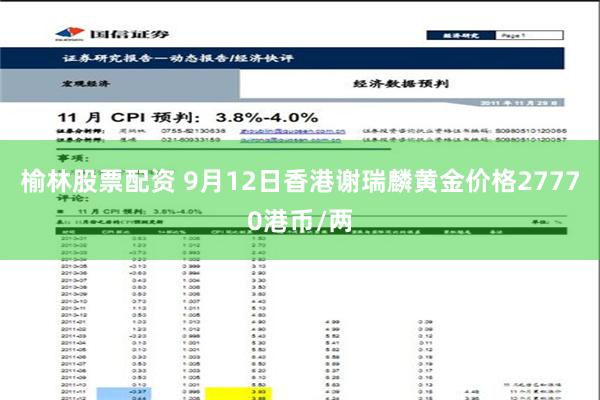Click the 事项: section heading
The width and height of the screenshot is (600, 400).
coord(73,158)
